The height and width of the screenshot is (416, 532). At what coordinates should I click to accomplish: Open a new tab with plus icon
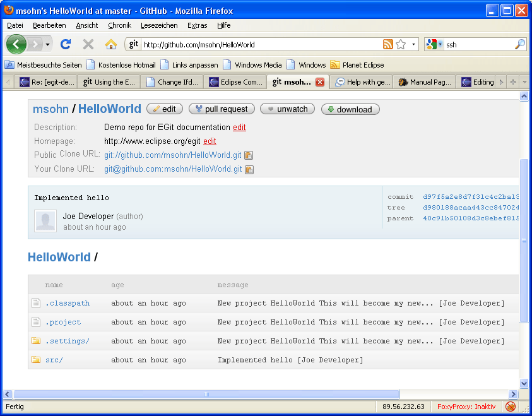pos(513,82)
